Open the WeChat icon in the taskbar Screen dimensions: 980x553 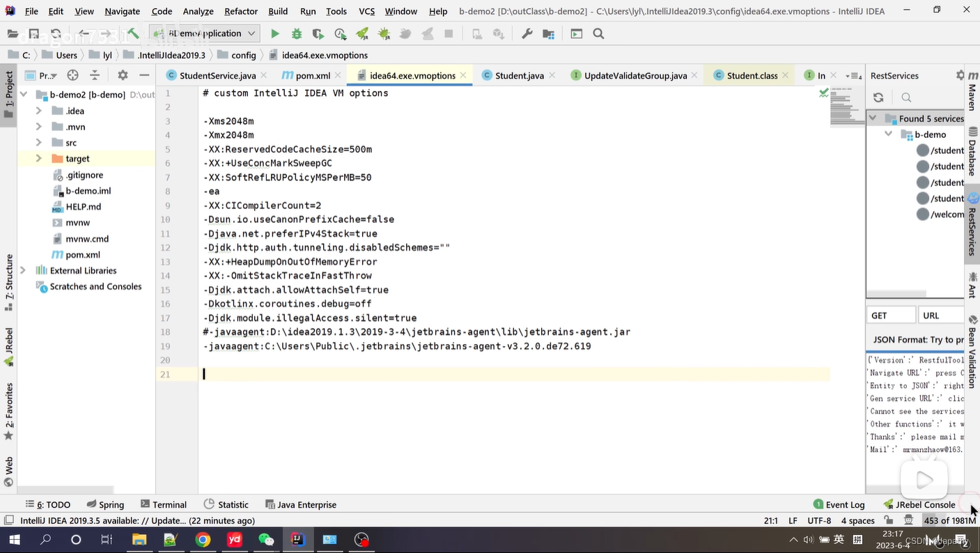click(266, 540)
